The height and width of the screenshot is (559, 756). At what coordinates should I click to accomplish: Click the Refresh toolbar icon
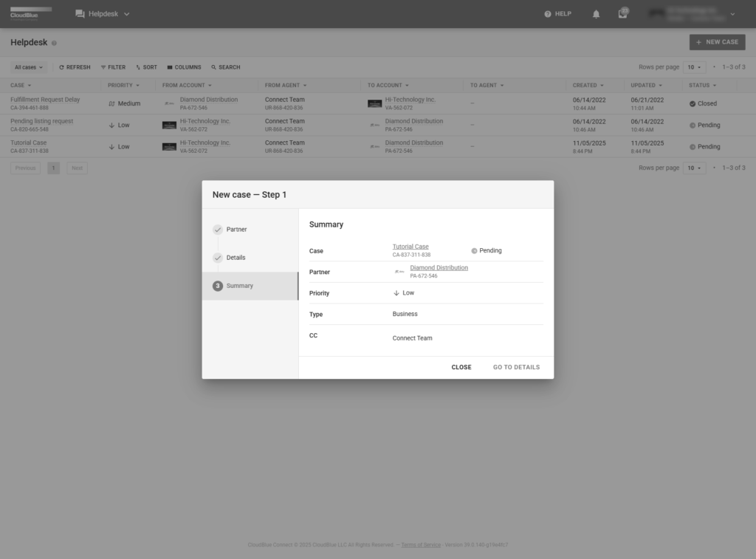(x=75, y=67)
